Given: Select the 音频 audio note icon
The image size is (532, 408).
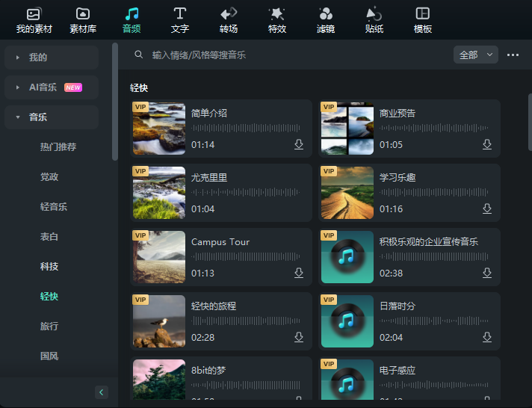Looking at the screenshot, I should point(132,14).
